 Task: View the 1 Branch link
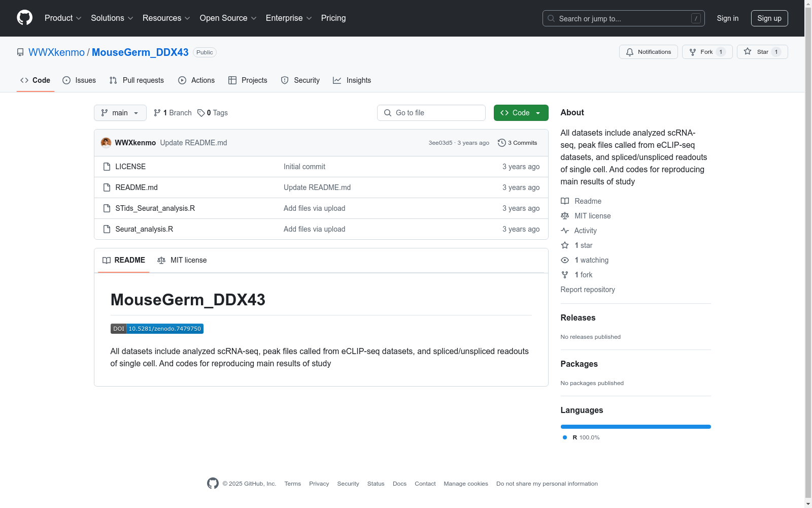pyautogui.click(x=173, y=113)
